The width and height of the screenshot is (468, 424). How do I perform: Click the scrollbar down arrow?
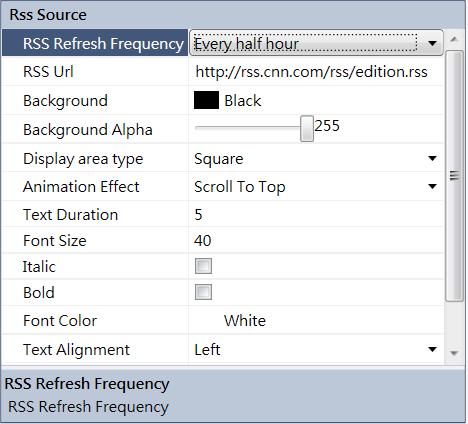tap(454, 353)
